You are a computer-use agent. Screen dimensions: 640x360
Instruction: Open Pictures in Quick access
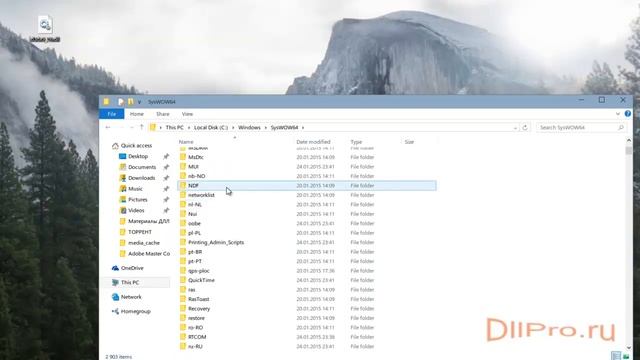tap(138, 200)
